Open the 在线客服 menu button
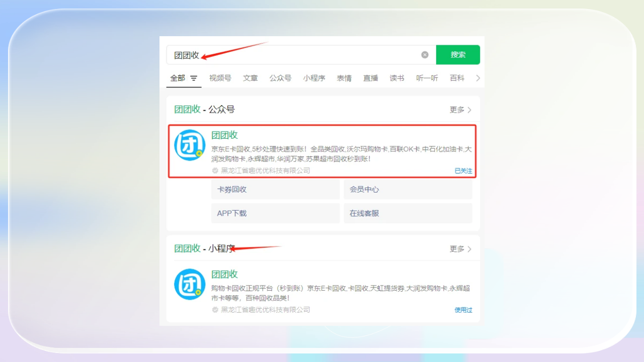Image resolution: width=644 pixels, height=362 pixels. click(x=408, y=213)
